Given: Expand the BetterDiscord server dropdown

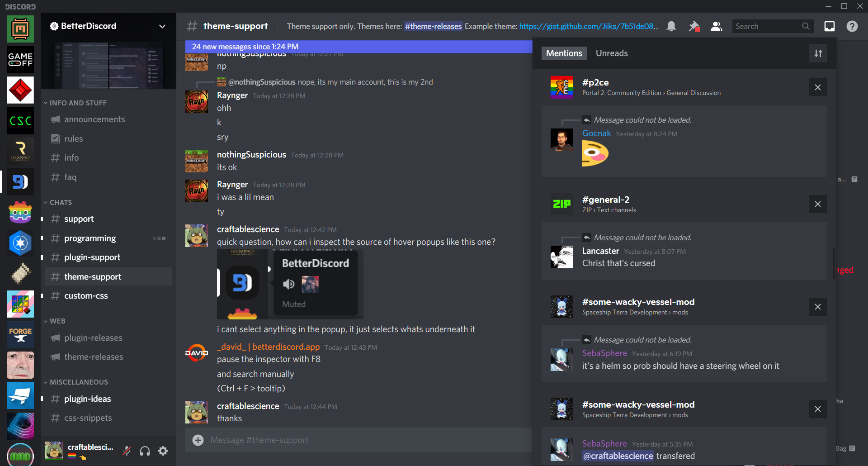Looking at the screenshot, I should [162, 26].
